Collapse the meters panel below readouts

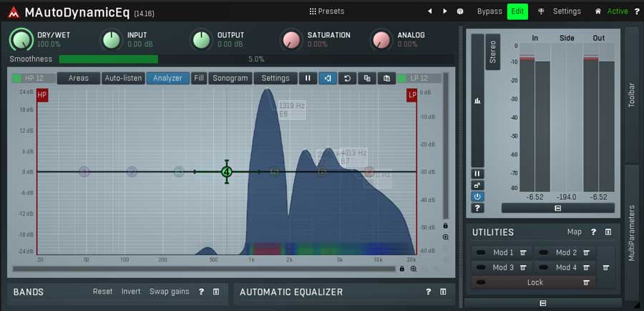click(x=557, y=208)
